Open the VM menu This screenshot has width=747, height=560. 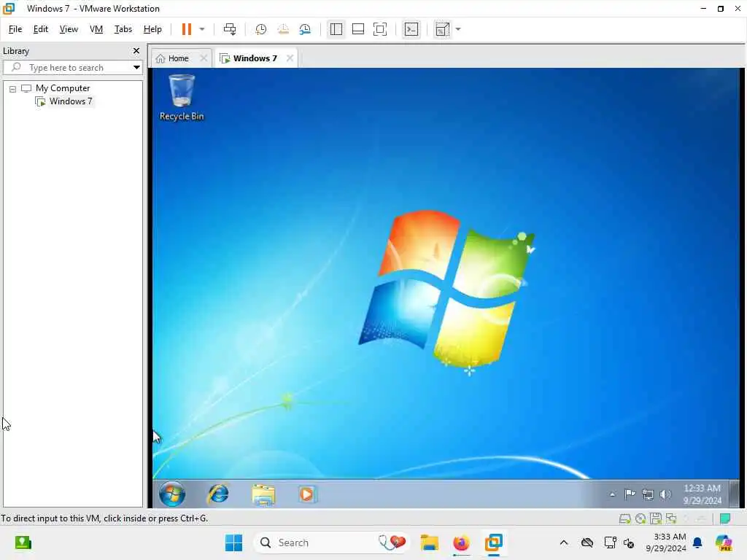click(96, 29)
